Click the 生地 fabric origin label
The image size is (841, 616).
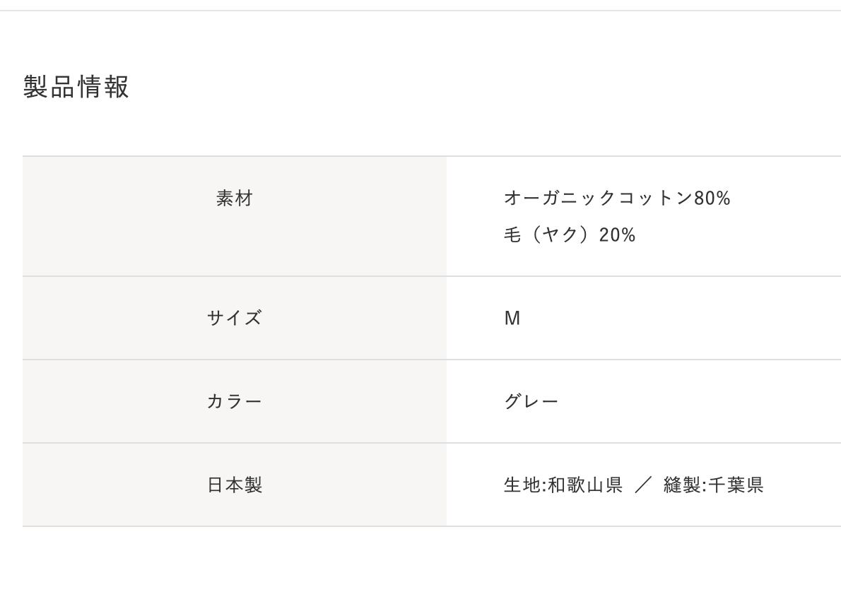coord(522,485)
